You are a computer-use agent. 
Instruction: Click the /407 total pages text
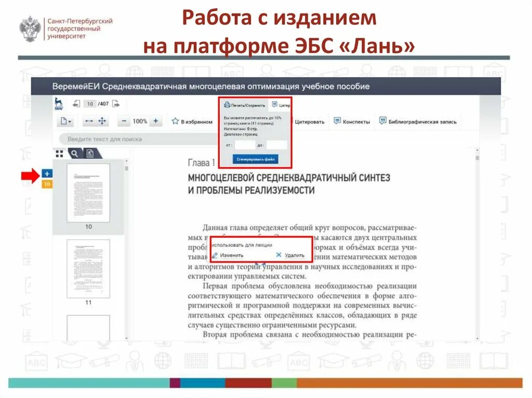[103, 104]
